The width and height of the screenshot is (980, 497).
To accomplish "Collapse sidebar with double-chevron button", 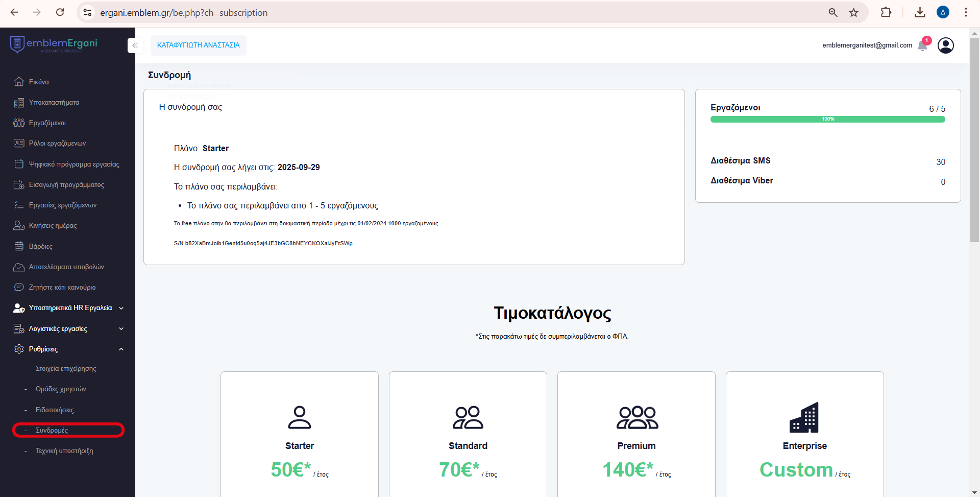I will pyautogui.click(x=135, y=45).
